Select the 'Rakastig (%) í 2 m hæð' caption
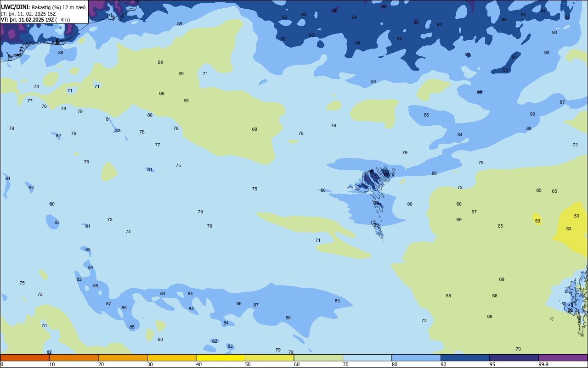588x368 pixels. pyautogui.click(x=59, y=7)
